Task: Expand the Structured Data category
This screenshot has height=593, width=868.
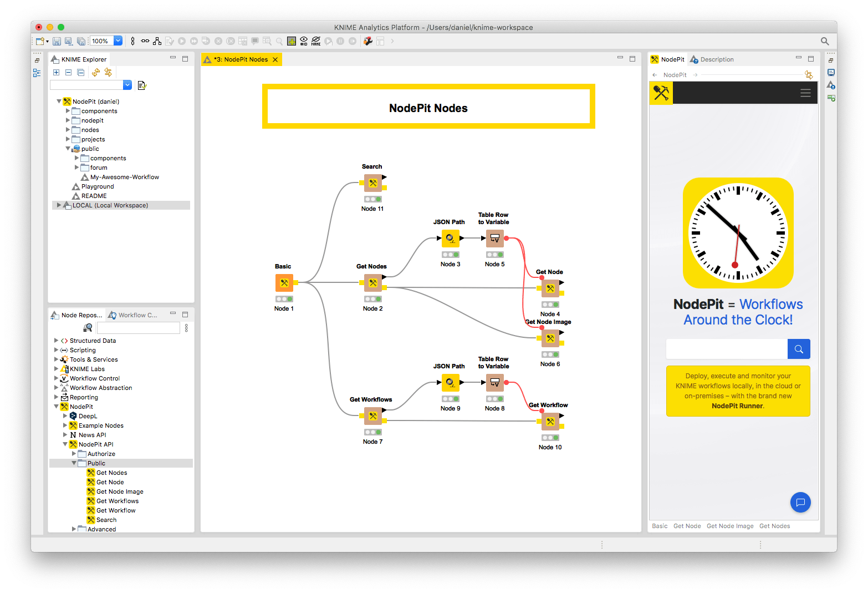Action: pyautogui.click(x=55, y=340)
